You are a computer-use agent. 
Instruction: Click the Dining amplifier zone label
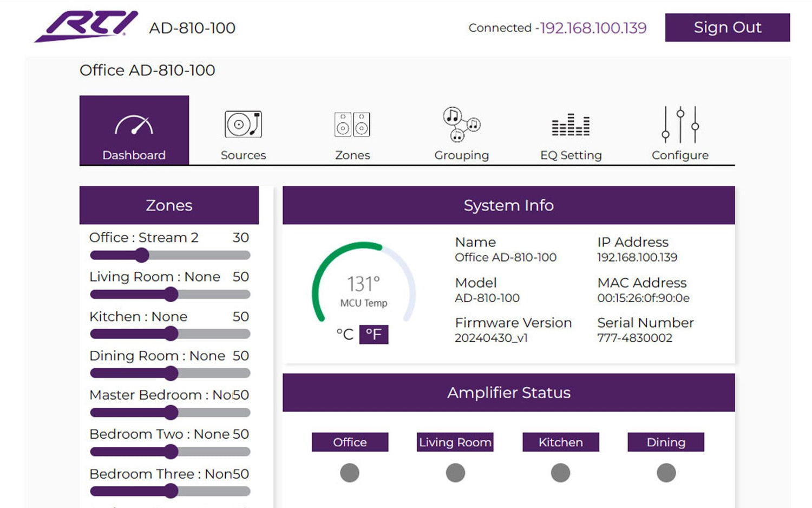point(666,442)
